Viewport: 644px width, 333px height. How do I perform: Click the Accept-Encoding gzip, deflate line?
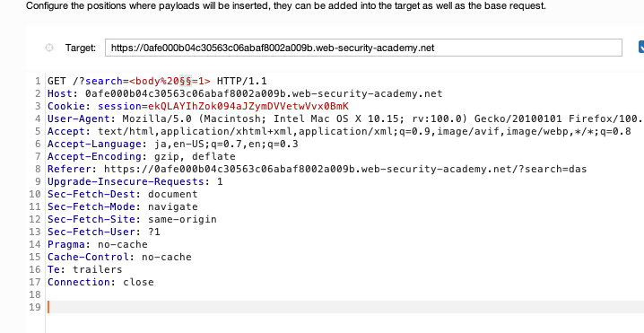pos(142,157)
